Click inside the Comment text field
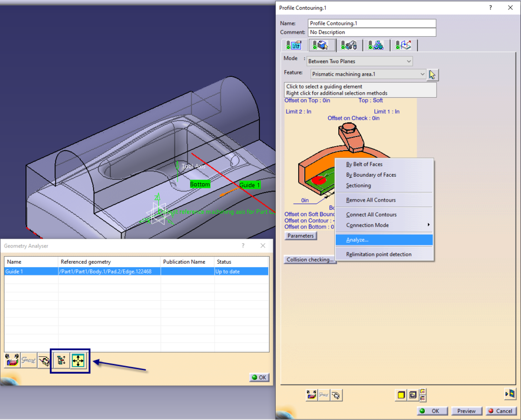Image resolution: width=521 pixels, height=420 pixels. (372, 32)
